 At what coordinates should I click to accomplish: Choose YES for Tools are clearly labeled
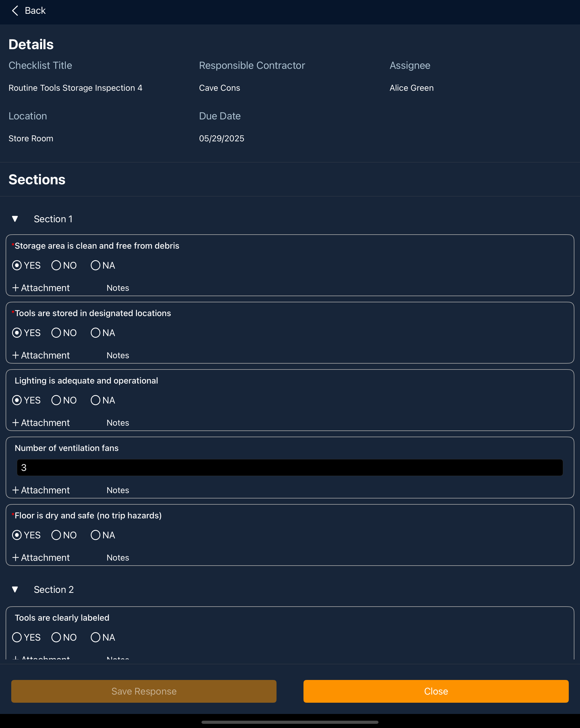click(17, 637)
